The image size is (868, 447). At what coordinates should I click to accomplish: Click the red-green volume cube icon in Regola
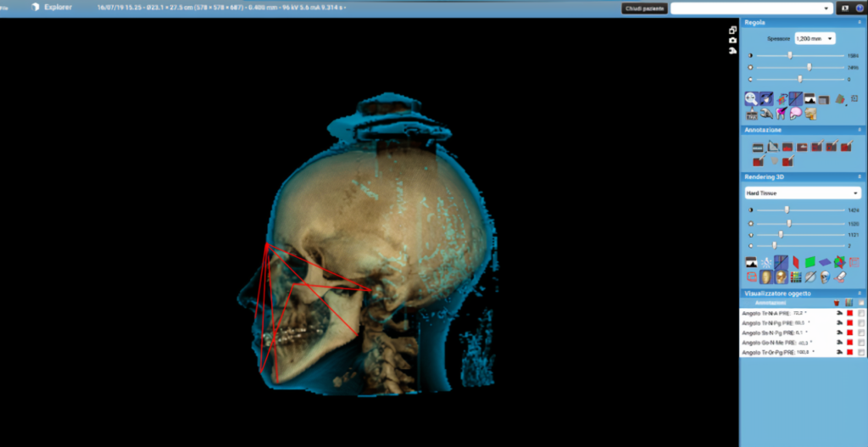click(x=840, y=99)
